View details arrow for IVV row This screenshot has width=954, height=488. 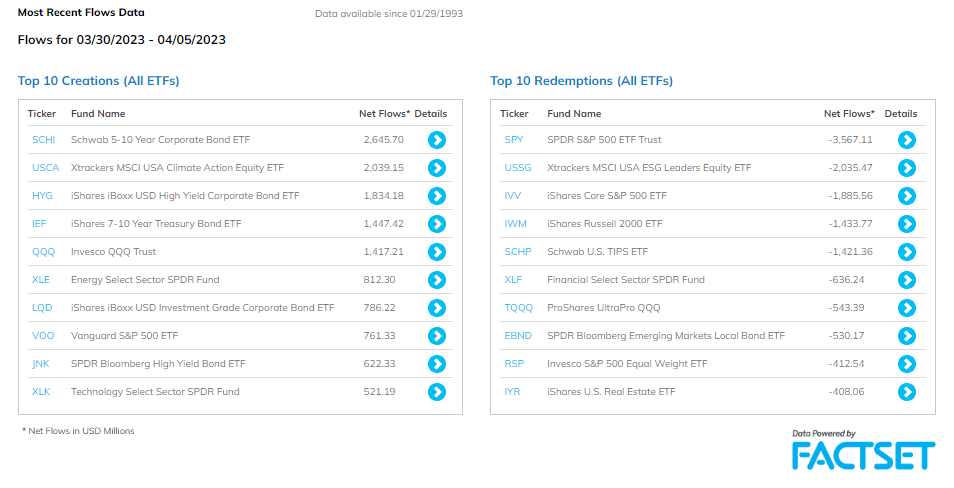907,196
